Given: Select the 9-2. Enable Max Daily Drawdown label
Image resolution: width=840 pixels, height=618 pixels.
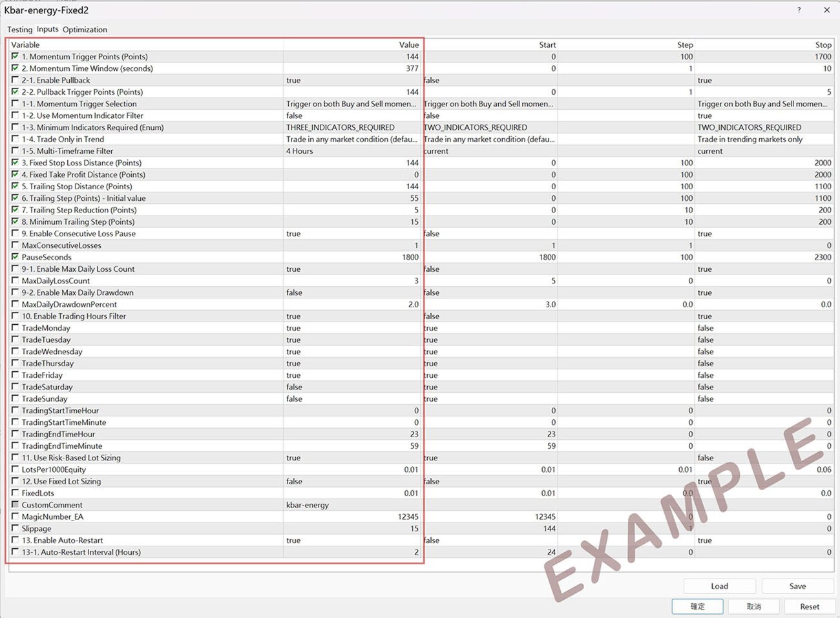Looking at the screenshot, I should pos(78,293).
